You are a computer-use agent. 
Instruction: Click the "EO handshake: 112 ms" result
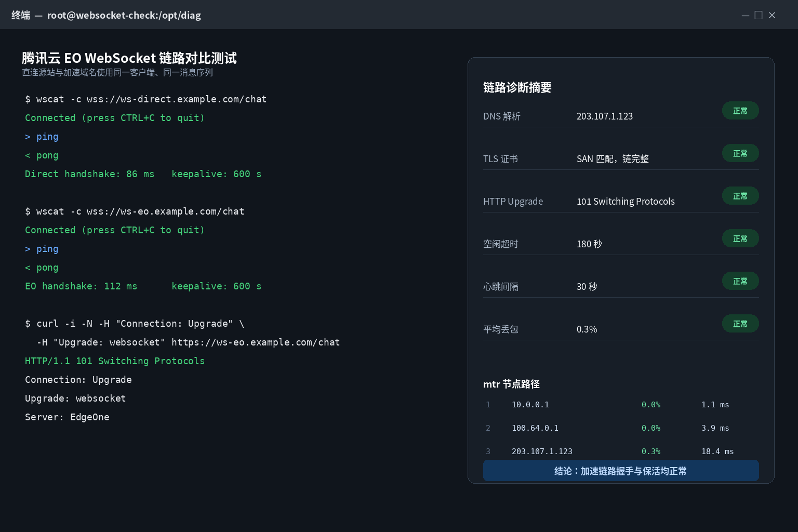click(x=81, y=286)
